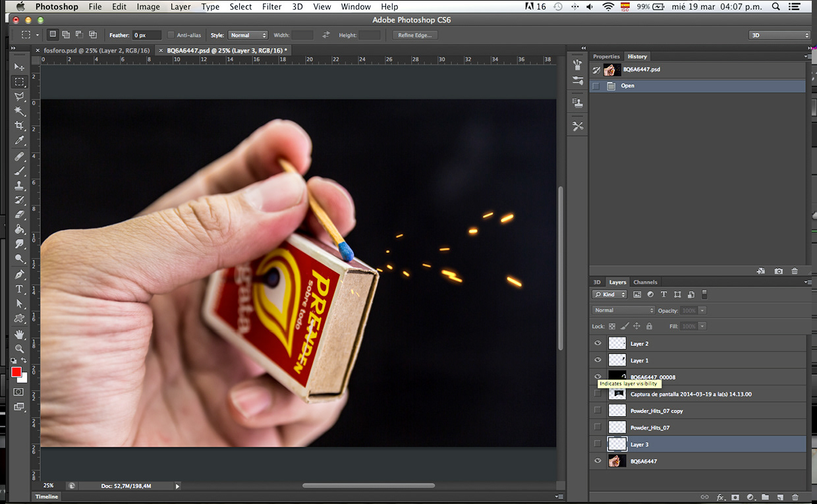Filter layers by type (T) icon
This screenshot has height=504, width=817.
[663, 294]
